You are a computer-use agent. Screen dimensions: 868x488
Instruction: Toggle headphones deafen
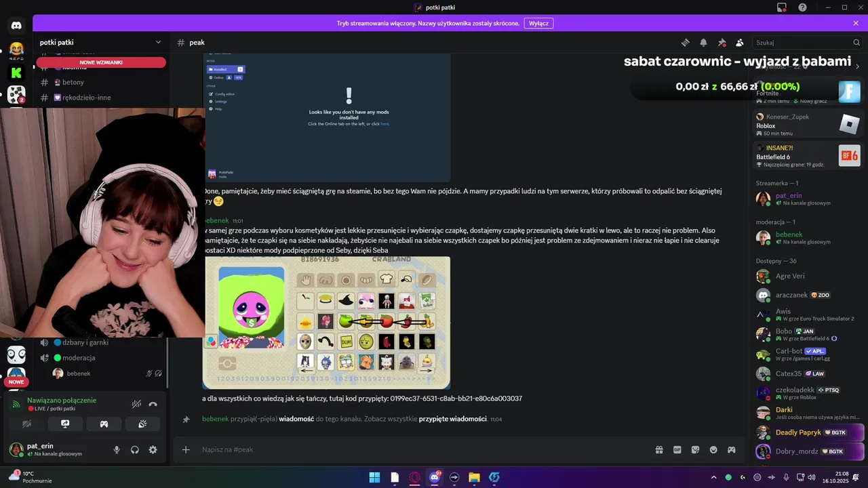pyautogui.click(x=135, y=449)
